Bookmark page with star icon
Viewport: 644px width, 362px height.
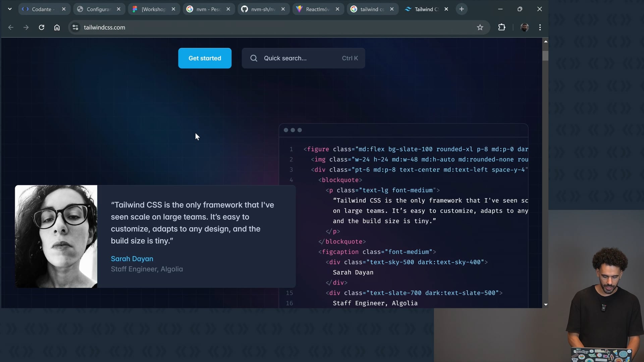coord(480,27)
